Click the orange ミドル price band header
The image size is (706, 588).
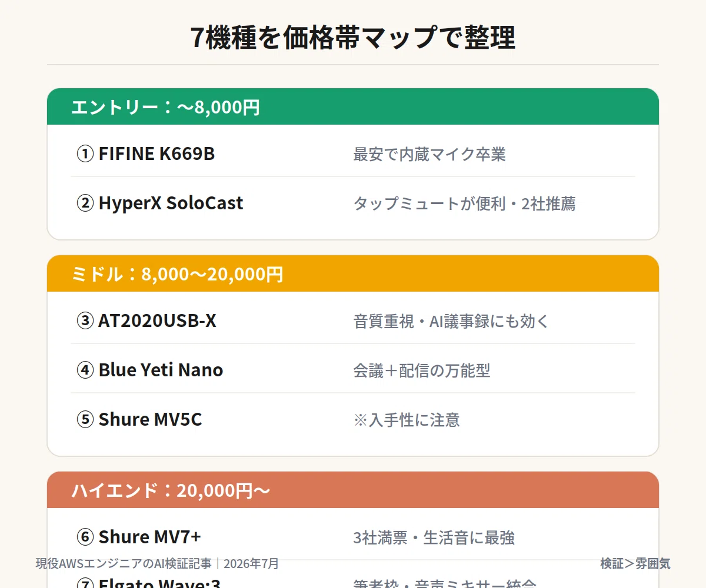353,274
